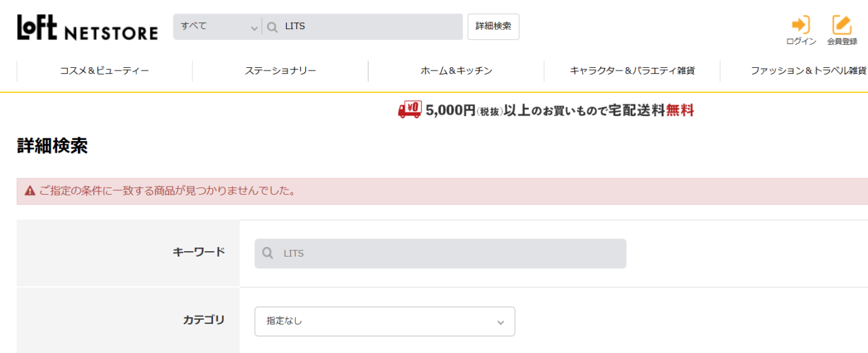Focus the キーワード input field
868x353 pixels.
click(440, 253)
